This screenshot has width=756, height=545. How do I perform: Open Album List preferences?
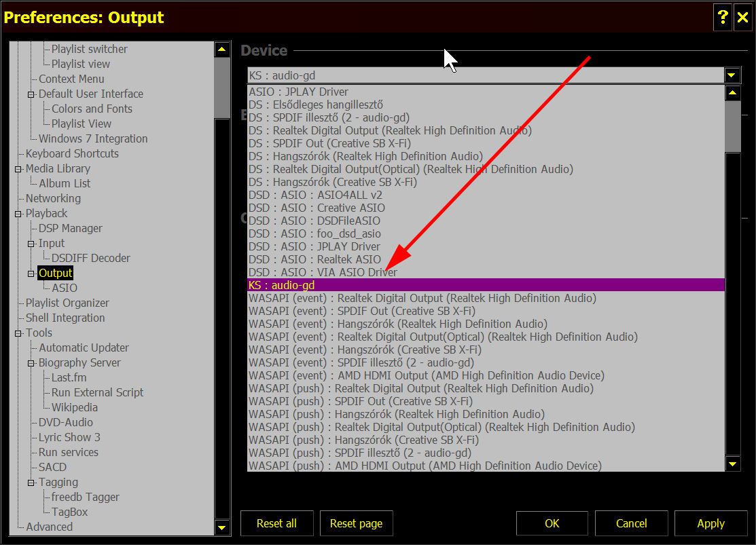click(x=65, y=184)
